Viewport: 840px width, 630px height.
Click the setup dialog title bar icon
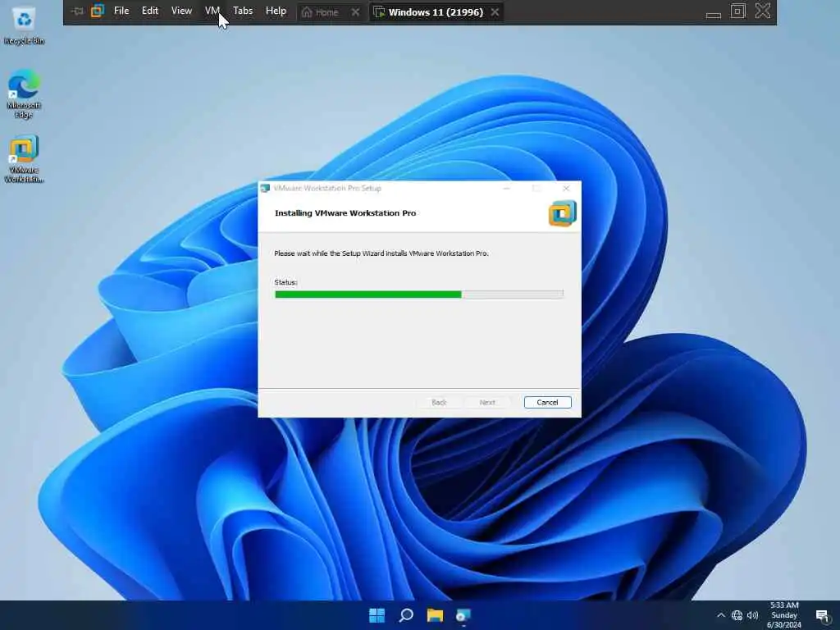[x=265, y=188]
